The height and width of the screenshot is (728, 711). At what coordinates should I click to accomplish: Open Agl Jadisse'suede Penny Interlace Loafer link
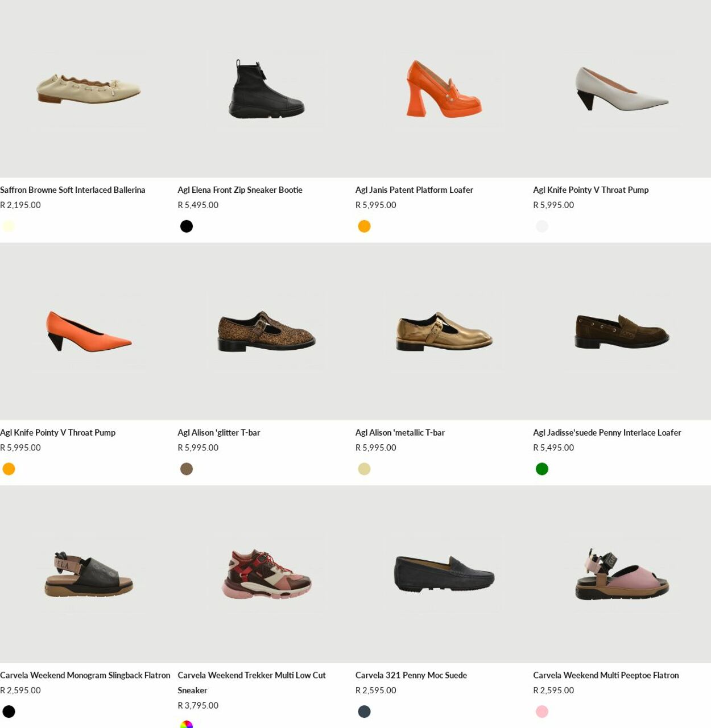tap(607, 433)
